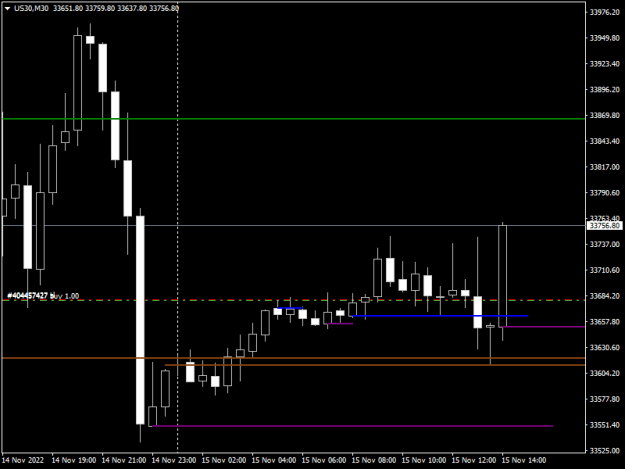The height and width of the screenshot is (469, 625).
Task: Select the long blue line near 33663
Action: point(440,316)
